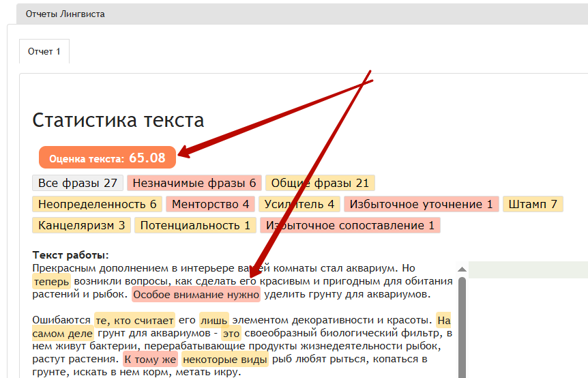Click highlighted word теперь in text

pyautogui.click(x=52, y=281)
